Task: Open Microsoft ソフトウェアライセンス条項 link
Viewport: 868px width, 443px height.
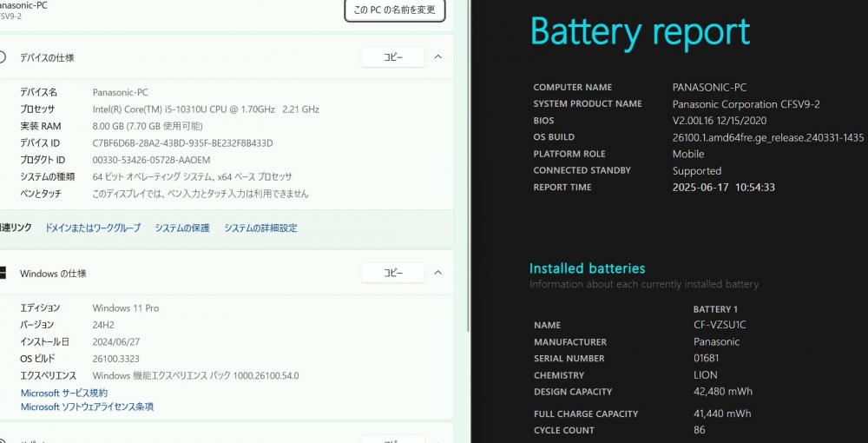Action: tap(87, 407)
